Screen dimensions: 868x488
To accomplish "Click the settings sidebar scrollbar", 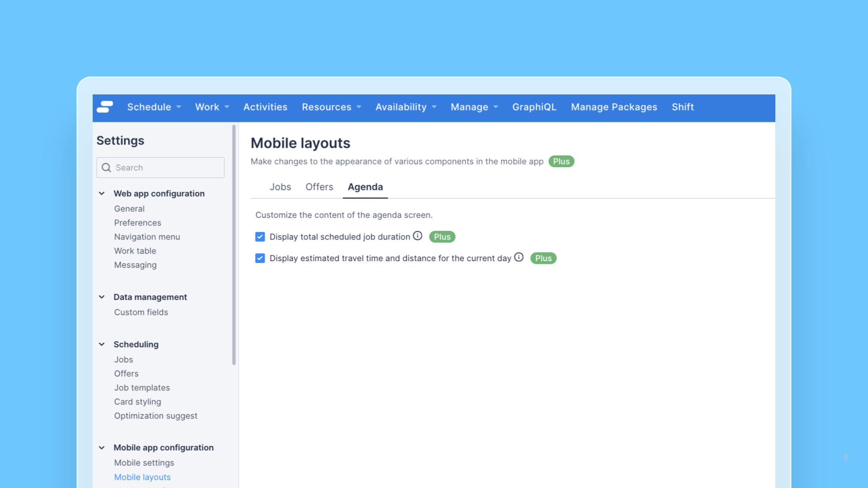I will (234, 244).
